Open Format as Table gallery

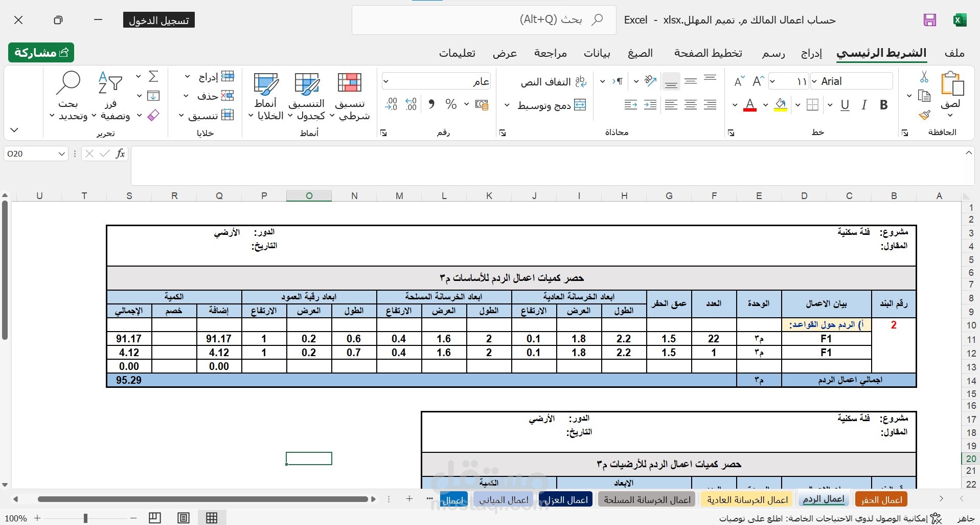tap(307, 96)
